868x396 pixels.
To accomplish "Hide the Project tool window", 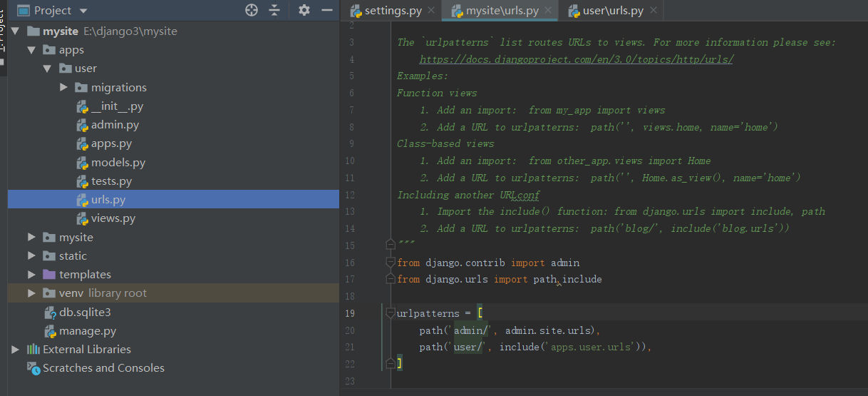I will pos(327,10).
